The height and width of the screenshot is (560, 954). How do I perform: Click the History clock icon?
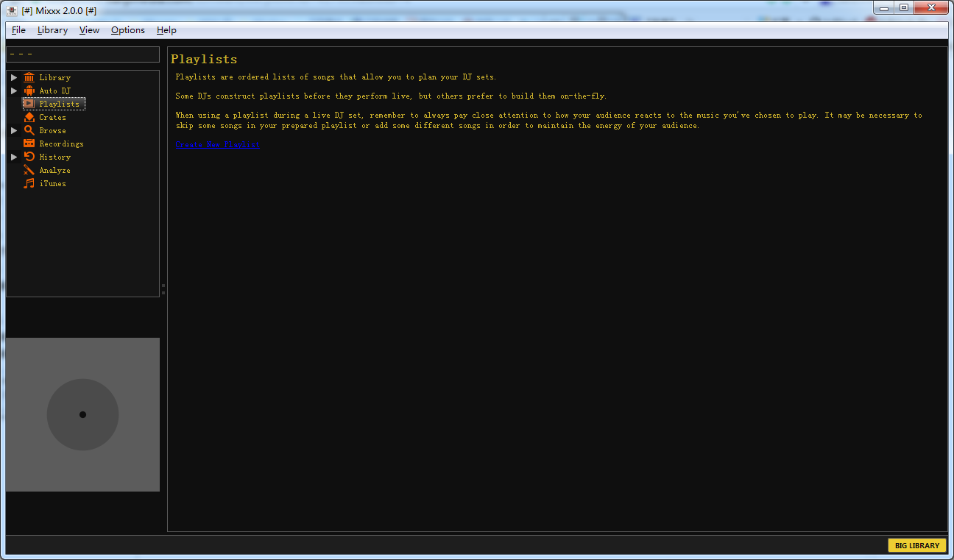[x=29, y=157]
